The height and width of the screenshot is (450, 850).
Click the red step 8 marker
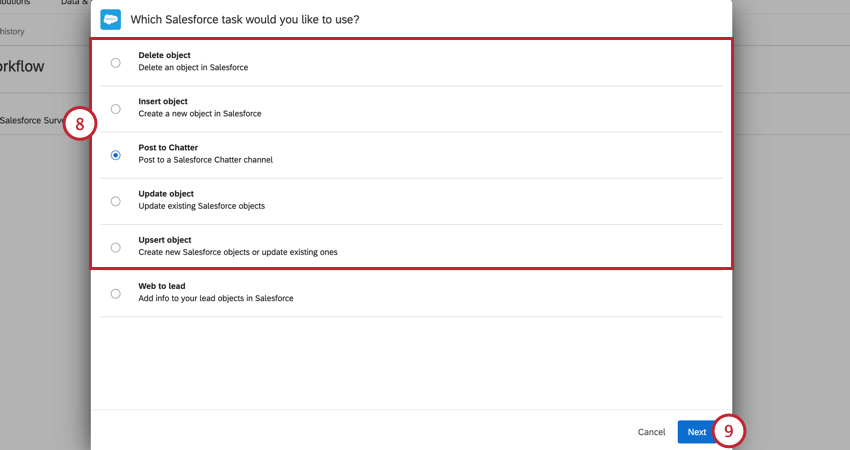click(x=80, y=124)
